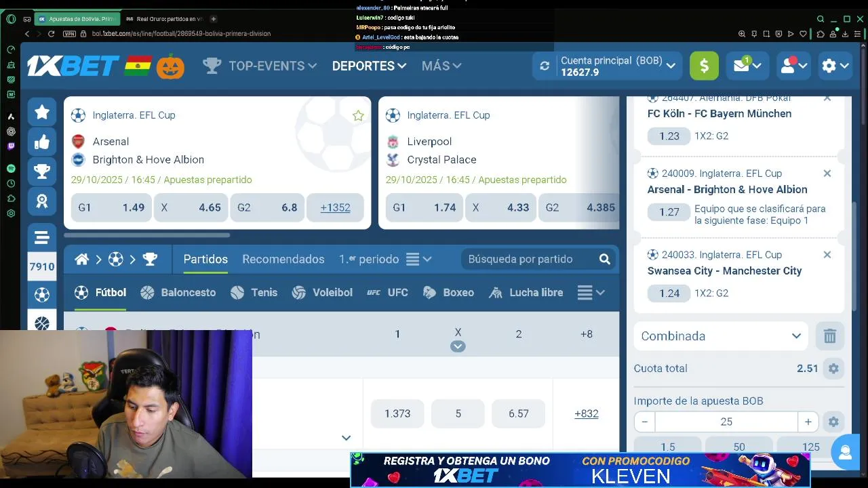Select the UFC sport tab
The width and height of the screenshot is (868, 488).
pos(387,293)
